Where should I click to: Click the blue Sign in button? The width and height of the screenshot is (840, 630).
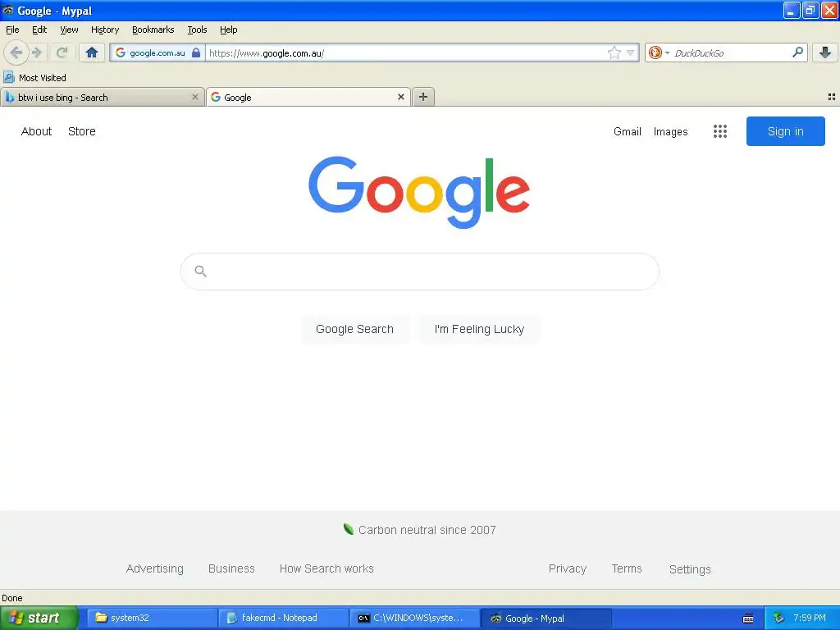pos(785,131)
